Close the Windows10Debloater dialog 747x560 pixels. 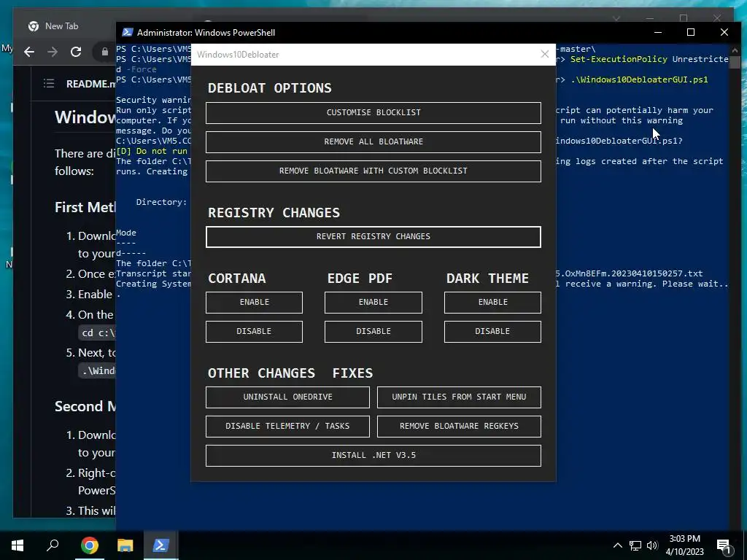coord(544,54)
